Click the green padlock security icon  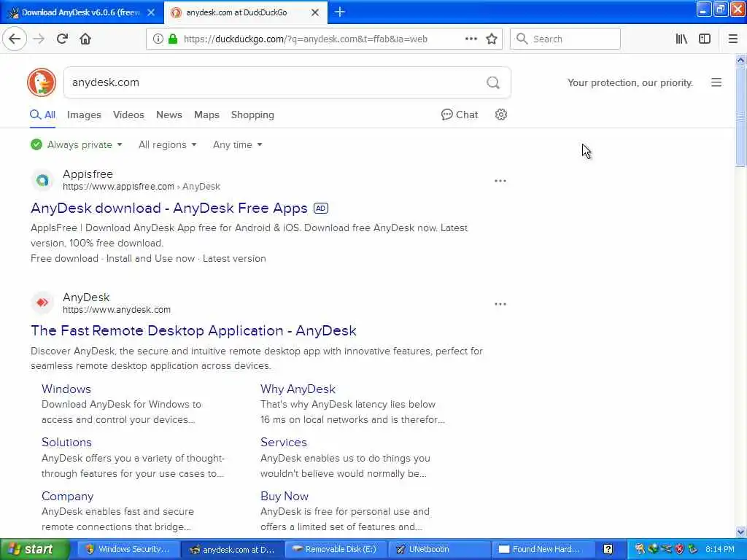pos(172,39)
